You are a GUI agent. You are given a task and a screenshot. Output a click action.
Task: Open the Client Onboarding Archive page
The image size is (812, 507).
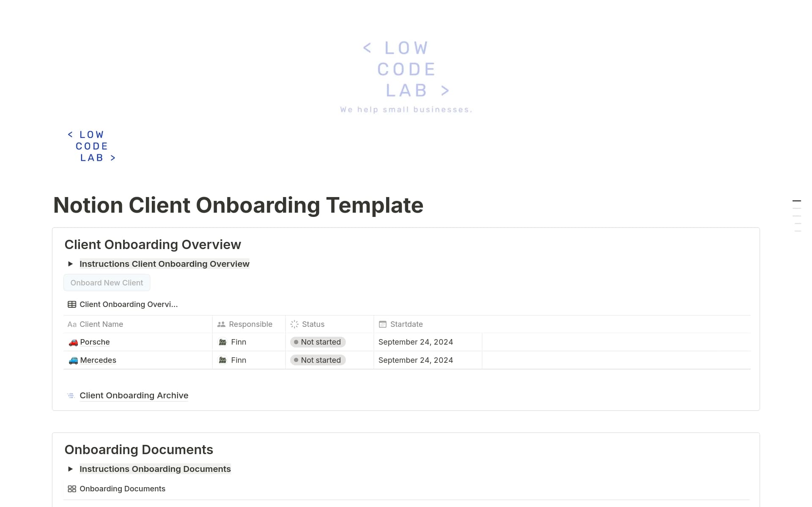click(x=134, y=395)
